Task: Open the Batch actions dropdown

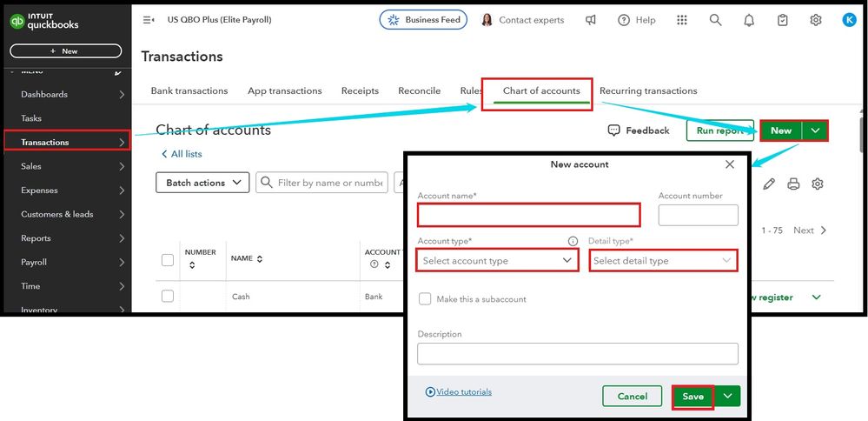Action: pos(202,183)
